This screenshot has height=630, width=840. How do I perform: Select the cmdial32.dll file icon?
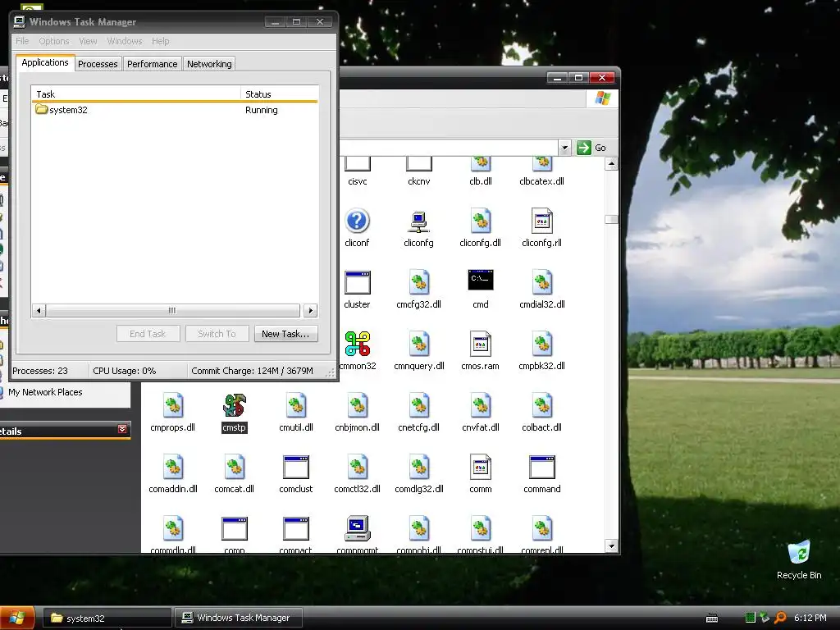point(541,282)
